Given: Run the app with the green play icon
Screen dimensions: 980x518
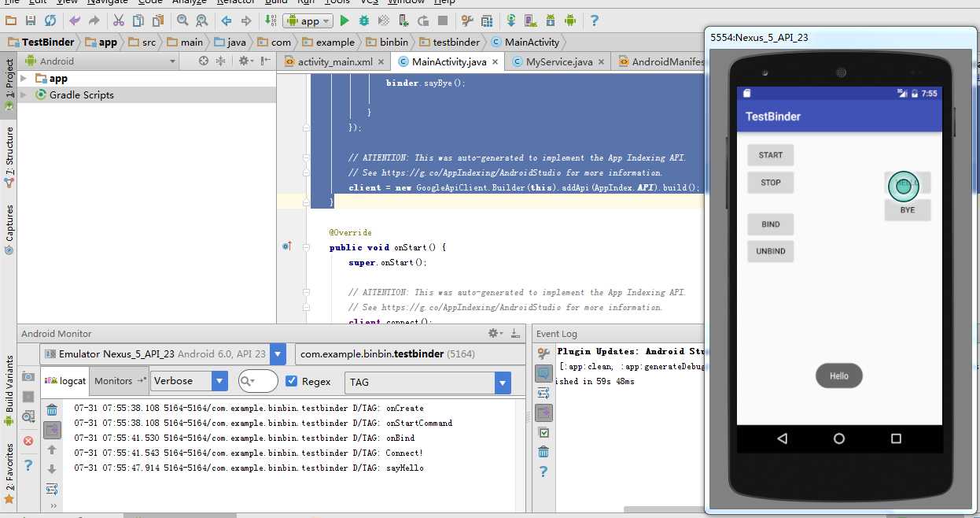Looking at the screenshot, I should pos(344,20).
